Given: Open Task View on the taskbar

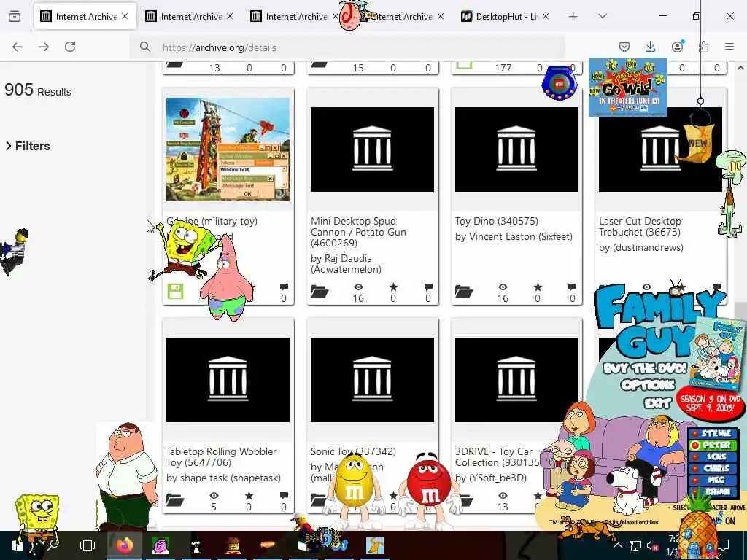Looking at the screenshot, I should (88, 545).
